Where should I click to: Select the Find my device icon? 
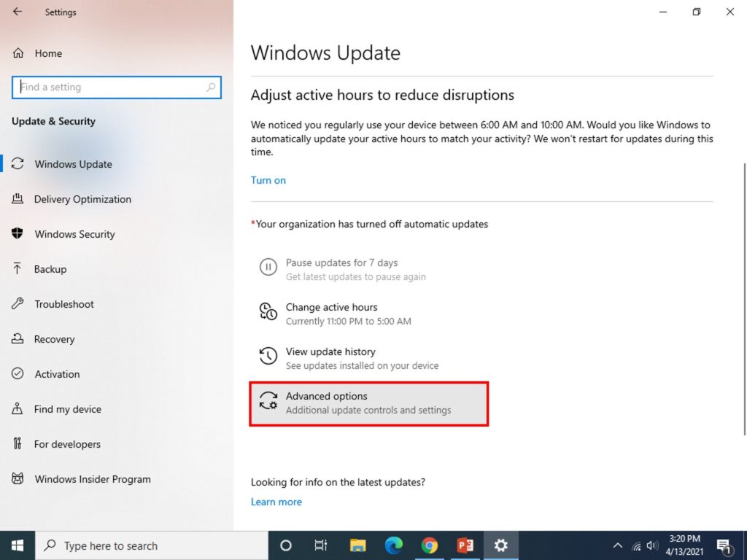[18, 408]
